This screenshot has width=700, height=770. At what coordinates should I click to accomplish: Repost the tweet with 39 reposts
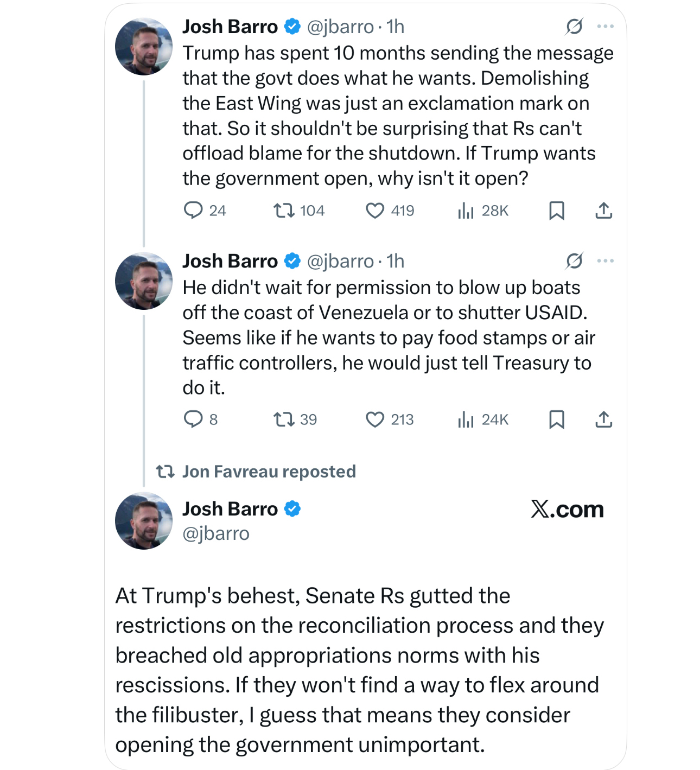pos(283,419)
